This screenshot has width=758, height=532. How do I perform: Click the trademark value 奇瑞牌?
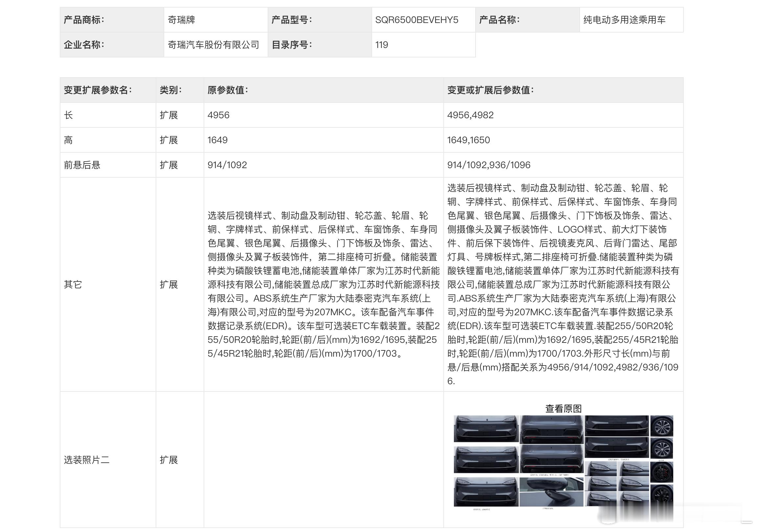click(x=181, y=20)
